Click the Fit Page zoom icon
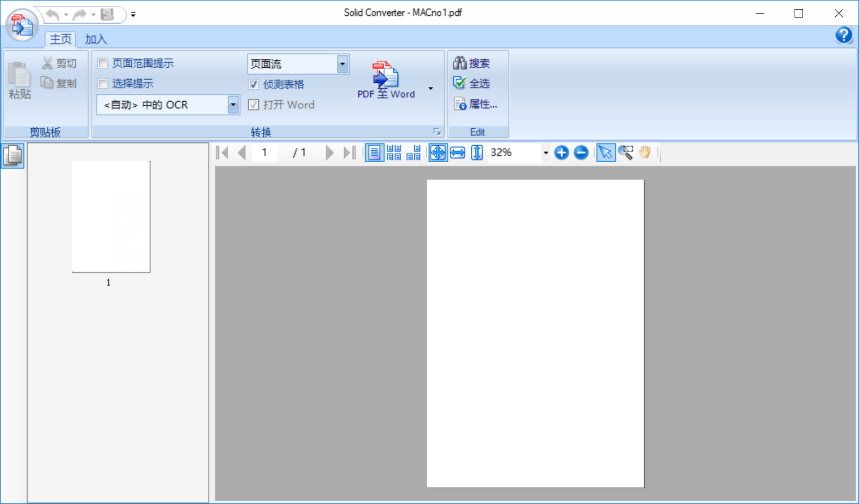 tap(438, 153)
